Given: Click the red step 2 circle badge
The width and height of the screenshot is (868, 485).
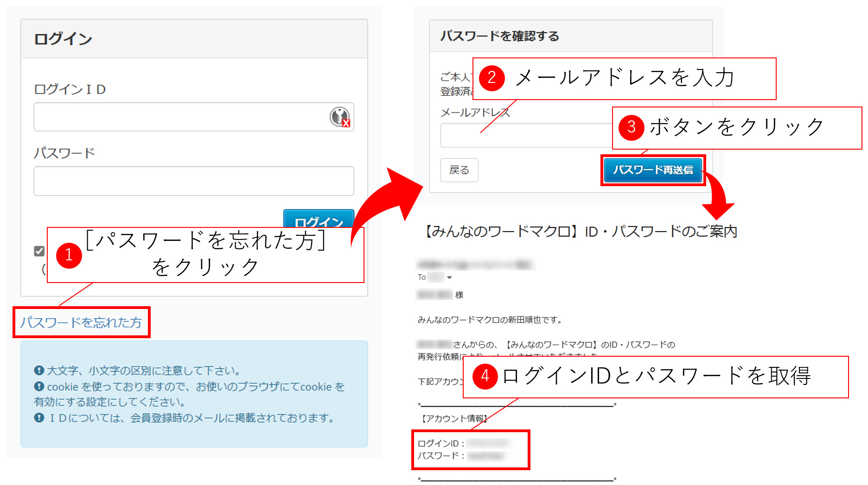Looking at the screenshot, I should pyautogui.click(x=492, y=78).
